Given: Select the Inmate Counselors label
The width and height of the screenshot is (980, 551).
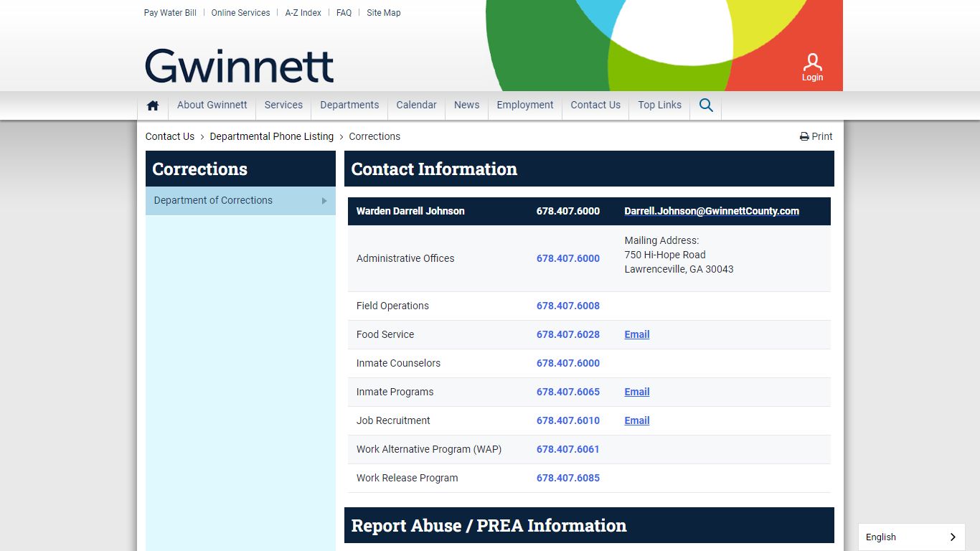Looking at the screenshot, I should [398, 363].
